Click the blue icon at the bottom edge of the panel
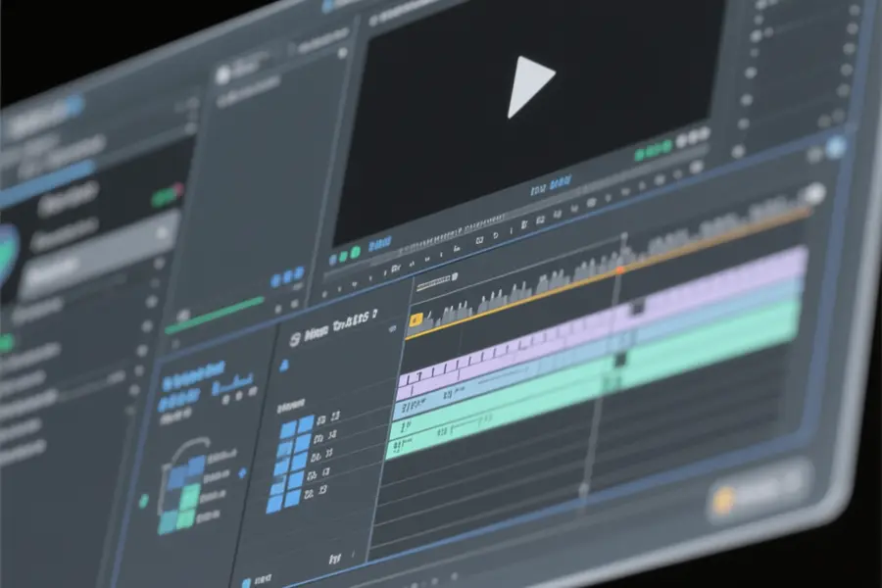Viewport: 882px width, 588px height. click(x=246, y=583)
